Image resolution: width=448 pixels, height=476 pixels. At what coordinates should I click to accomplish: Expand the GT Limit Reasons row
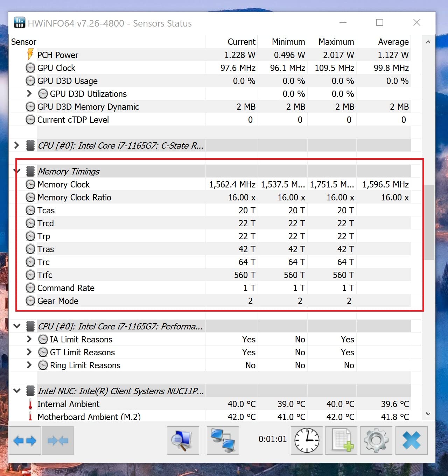coord(29,352)
